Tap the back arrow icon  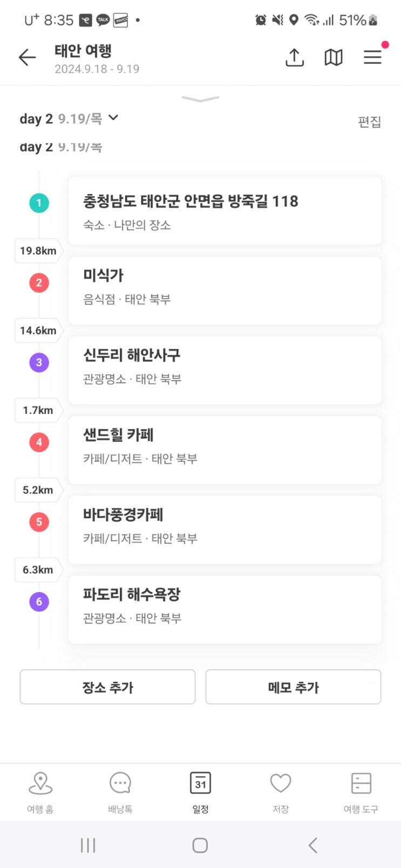click(x=27, y=57)
